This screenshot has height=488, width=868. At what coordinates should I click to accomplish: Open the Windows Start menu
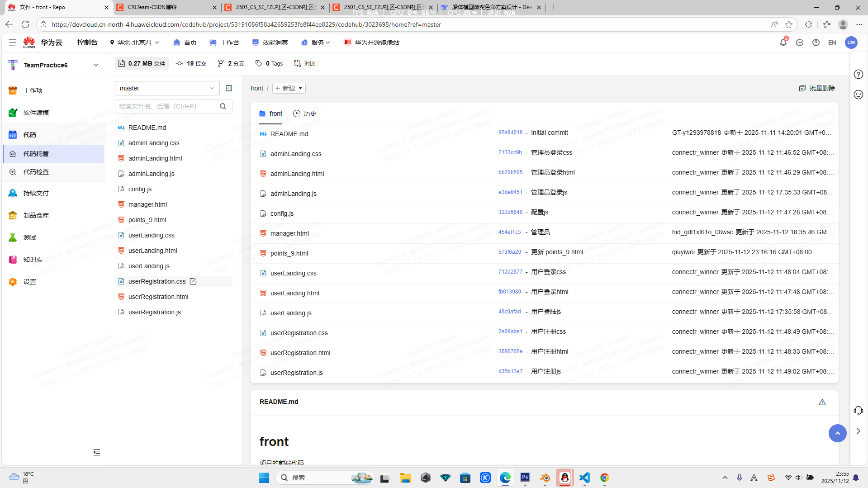pyautogui.click(x=264, y=478)
